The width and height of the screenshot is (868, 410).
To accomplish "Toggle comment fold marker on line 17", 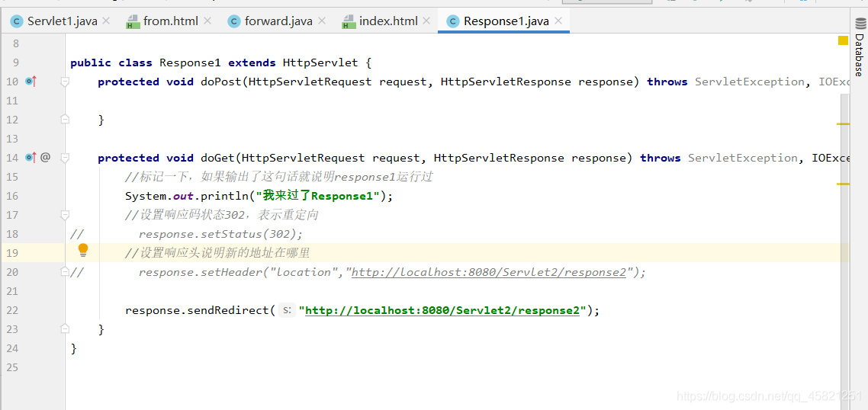I will click(65, 215).
